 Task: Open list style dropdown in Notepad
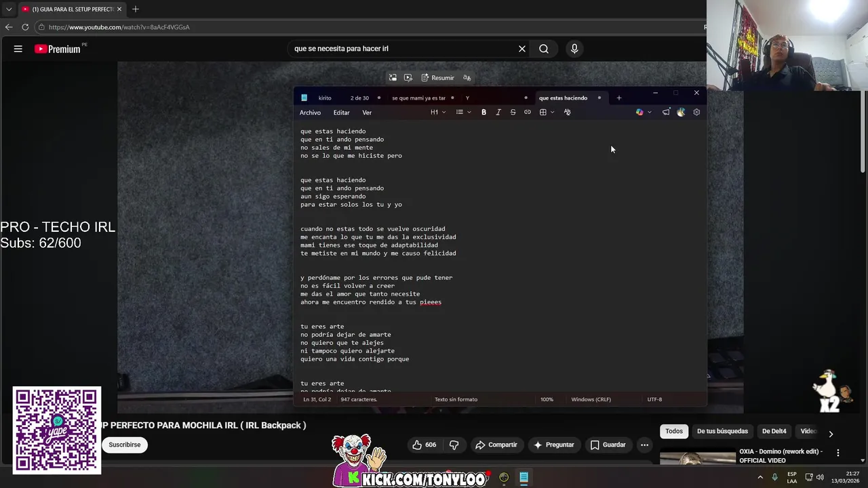click(x=464, y=113)
